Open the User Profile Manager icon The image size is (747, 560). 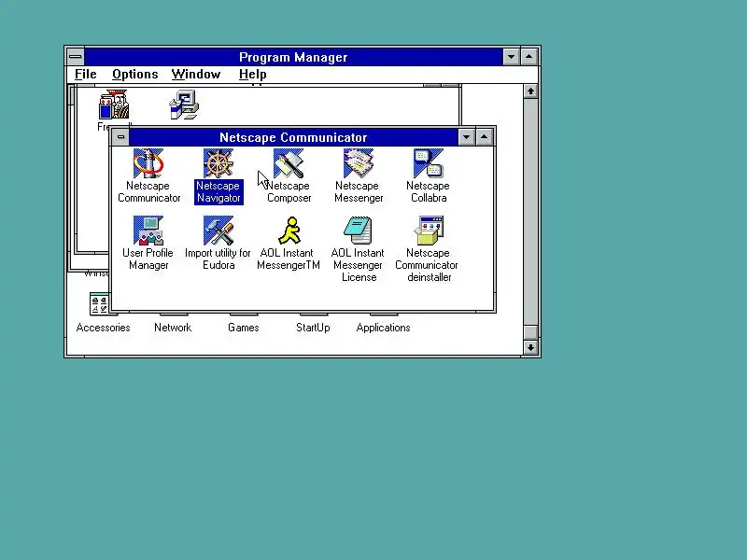tap(148, 231)
